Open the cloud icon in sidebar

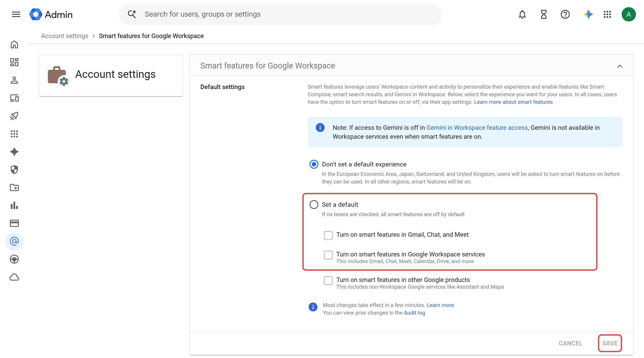(x=14, y=277)
